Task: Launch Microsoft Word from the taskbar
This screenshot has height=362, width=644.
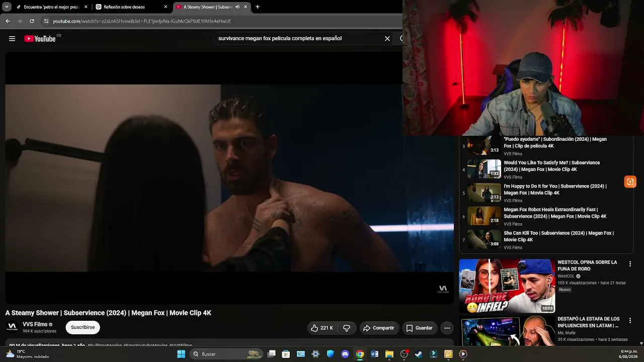Action: 374,354
